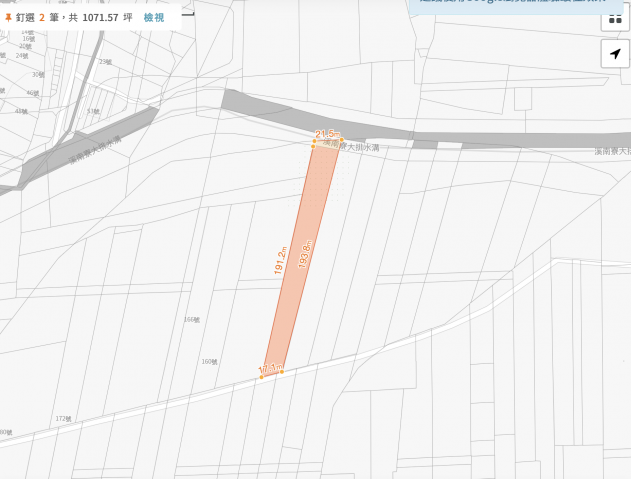The image size is (631, 479).
Task: Open the grid layers button
Action: pyautogui.click(x=615, y=19)
